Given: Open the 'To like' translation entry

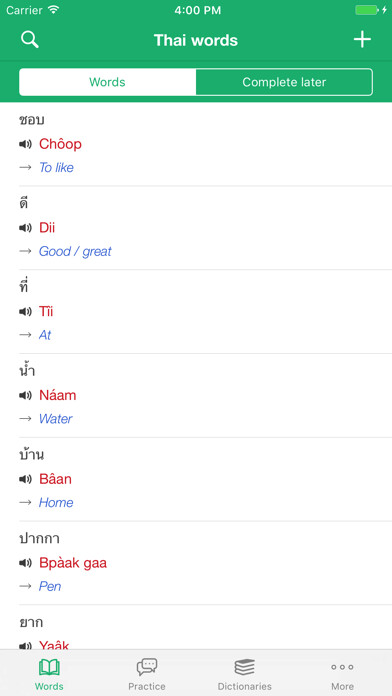Looking at the screenshot, I should coord(56,167).
